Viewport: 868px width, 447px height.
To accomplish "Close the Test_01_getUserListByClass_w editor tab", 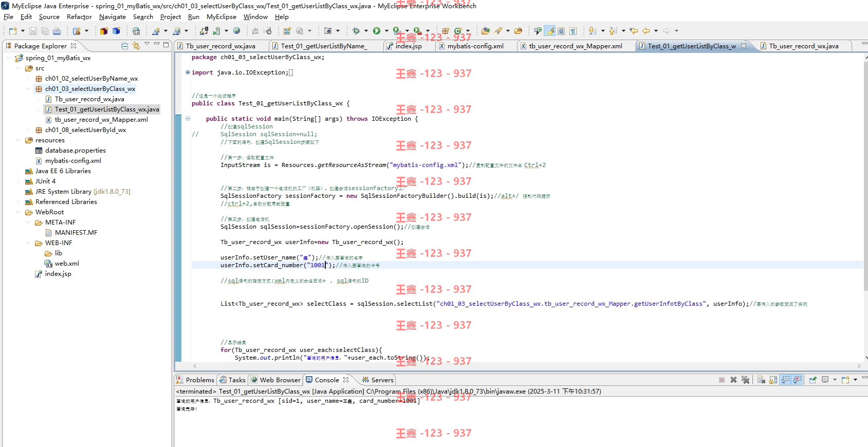I will (x=744, y=46).
